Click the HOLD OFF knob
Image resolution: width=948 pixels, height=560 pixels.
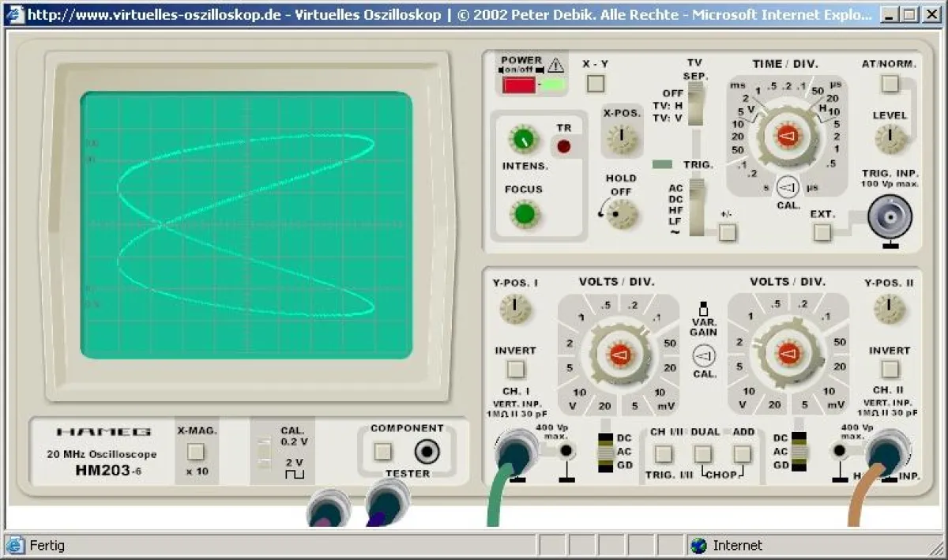pos(623,213)
